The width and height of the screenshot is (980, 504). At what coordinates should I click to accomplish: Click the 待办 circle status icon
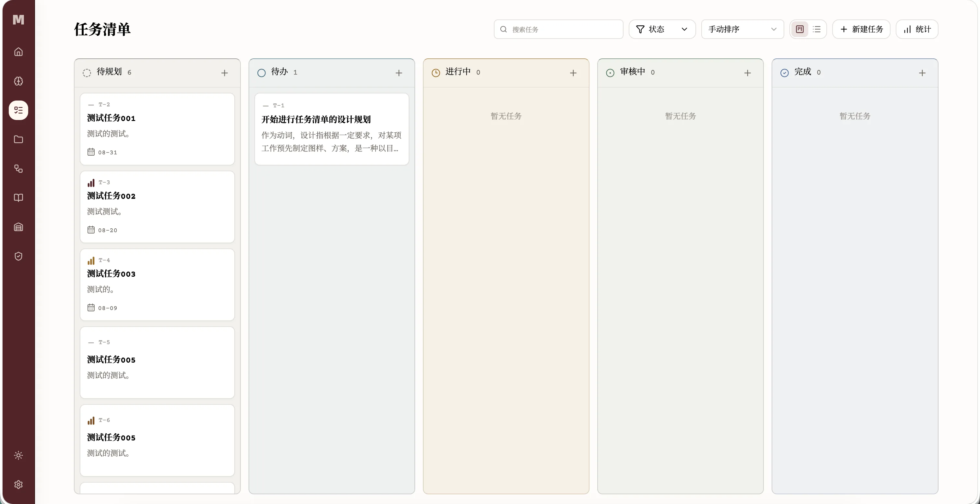pyautogui.click(x=261, y=73)
